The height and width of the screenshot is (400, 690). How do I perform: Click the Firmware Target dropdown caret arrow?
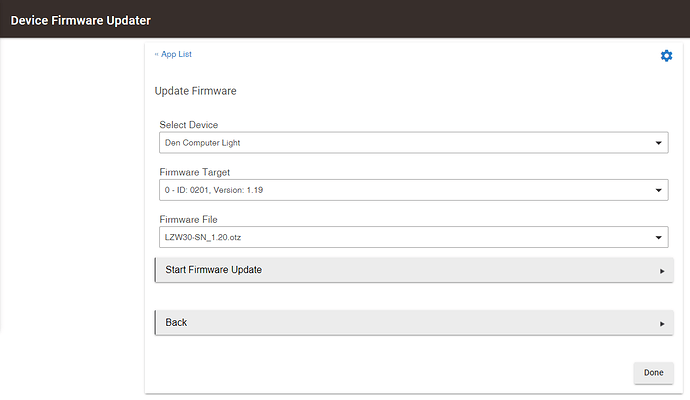click(659, 190)
